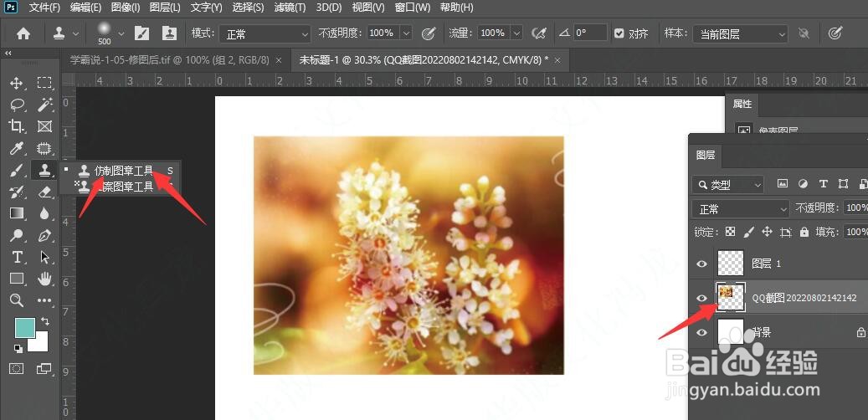Select the Gradient tool
The height and width of the screenshot is (420, 868).
[17, 213]
